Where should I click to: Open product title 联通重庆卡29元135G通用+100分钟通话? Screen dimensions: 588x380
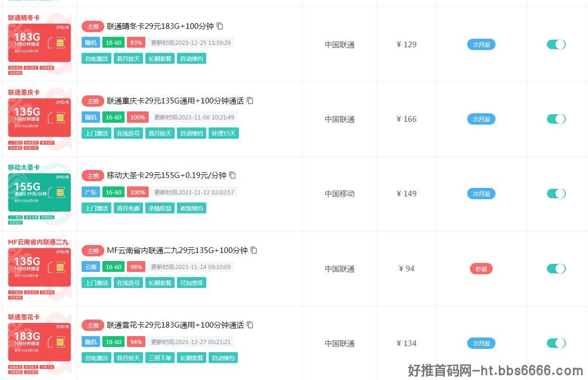(x=175, y=101)
